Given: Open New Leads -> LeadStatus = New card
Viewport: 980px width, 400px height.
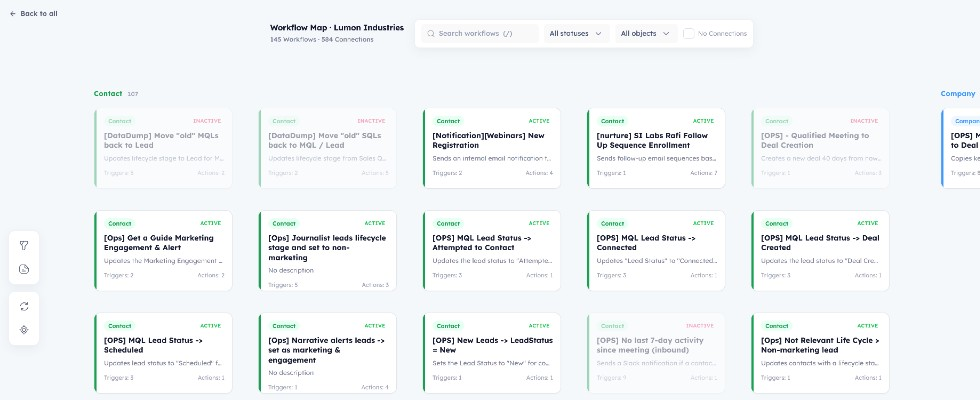Looking at the screenshot, I should [492, 353].
